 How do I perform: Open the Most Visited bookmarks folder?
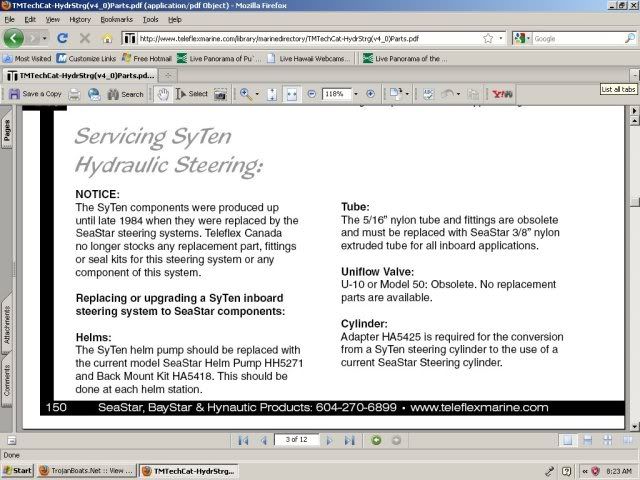pos(27,58)
